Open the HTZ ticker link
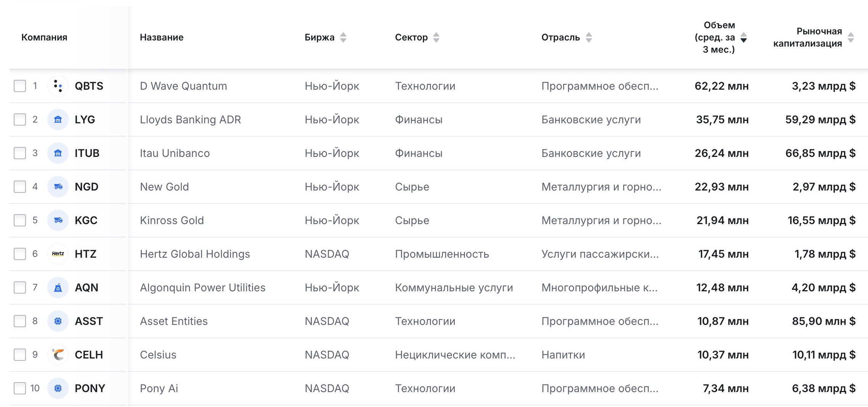 pos(85,254)
